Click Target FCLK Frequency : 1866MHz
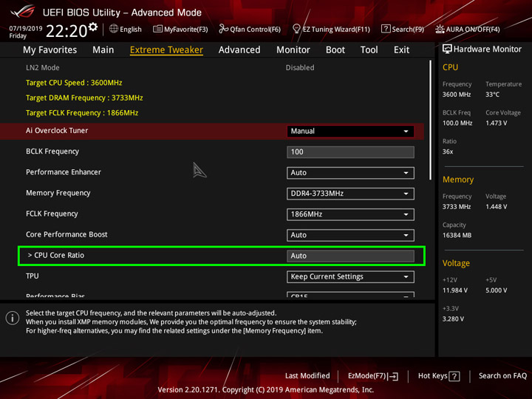532x399 pixels. [82, 112]
